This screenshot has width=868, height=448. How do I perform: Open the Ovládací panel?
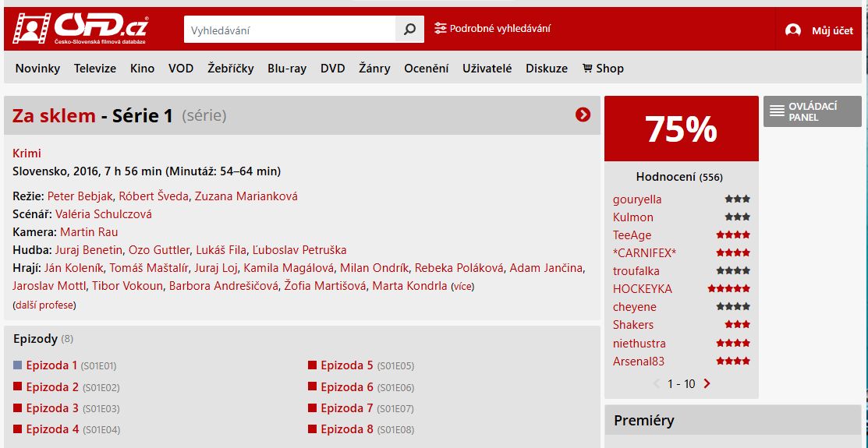tap(812, 111)
